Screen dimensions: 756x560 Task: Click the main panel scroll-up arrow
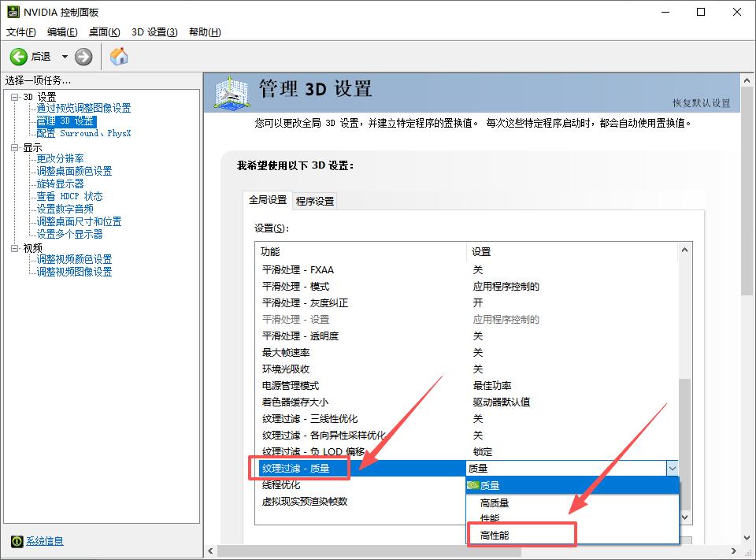pos(747,80)
